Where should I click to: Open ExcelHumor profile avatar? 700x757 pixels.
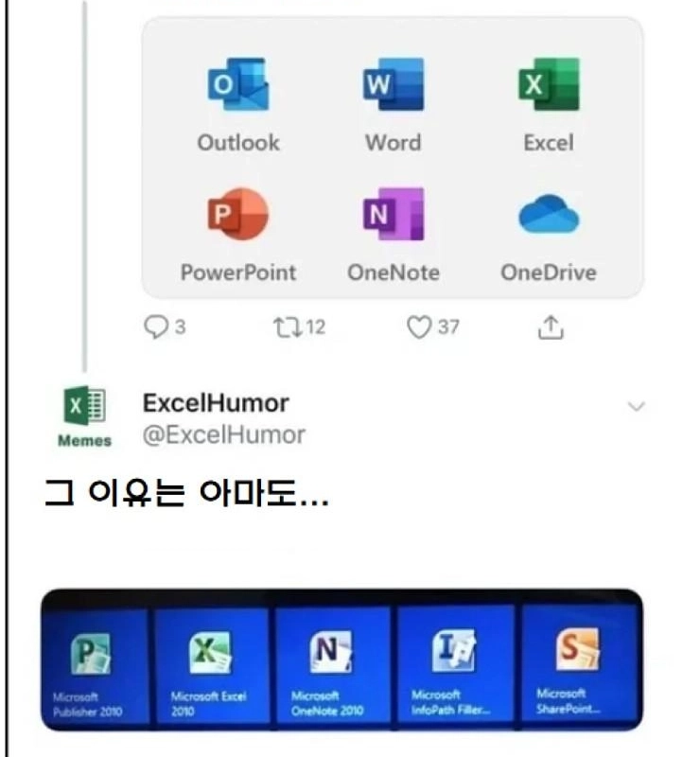[x=85, y=416]
